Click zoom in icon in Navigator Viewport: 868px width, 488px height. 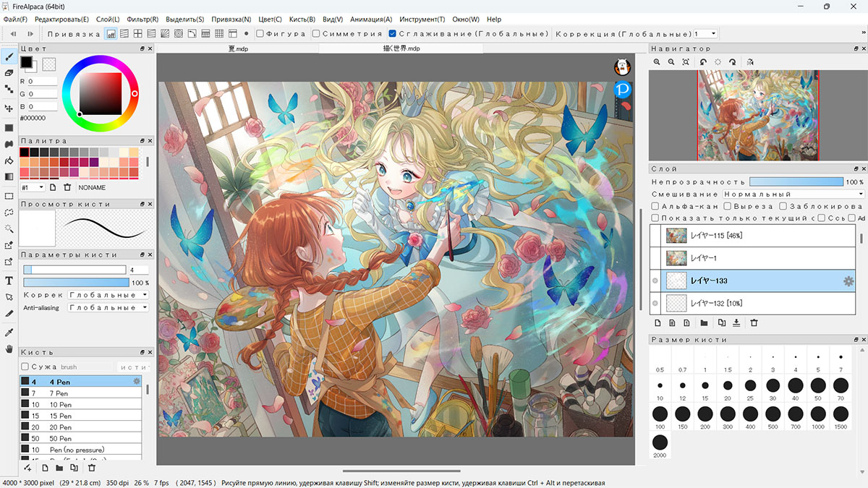(658, 63)
